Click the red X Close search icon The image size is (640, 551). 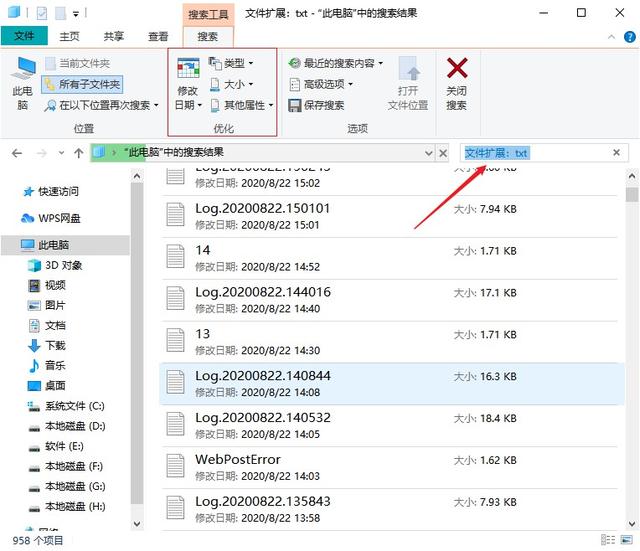pos(456,68)
